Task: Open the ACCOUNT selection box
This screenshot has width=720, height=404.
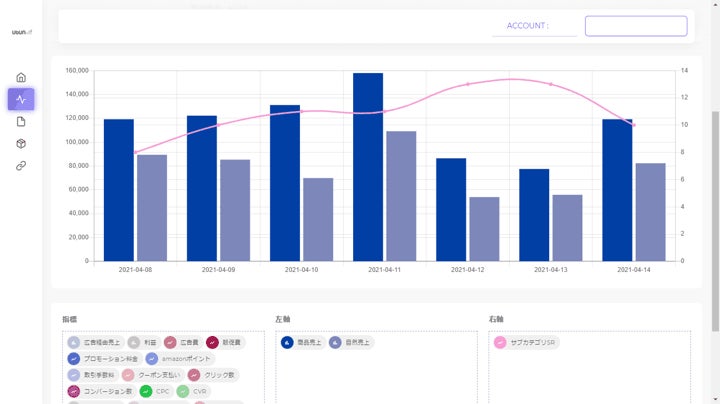Action: 636,26
